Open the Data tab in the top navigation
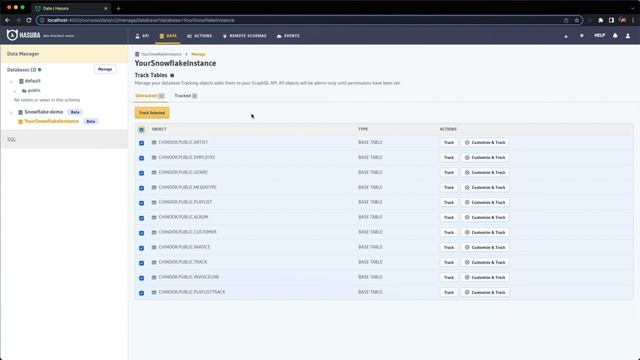The image size is (640, 360). tap(168, 36)
